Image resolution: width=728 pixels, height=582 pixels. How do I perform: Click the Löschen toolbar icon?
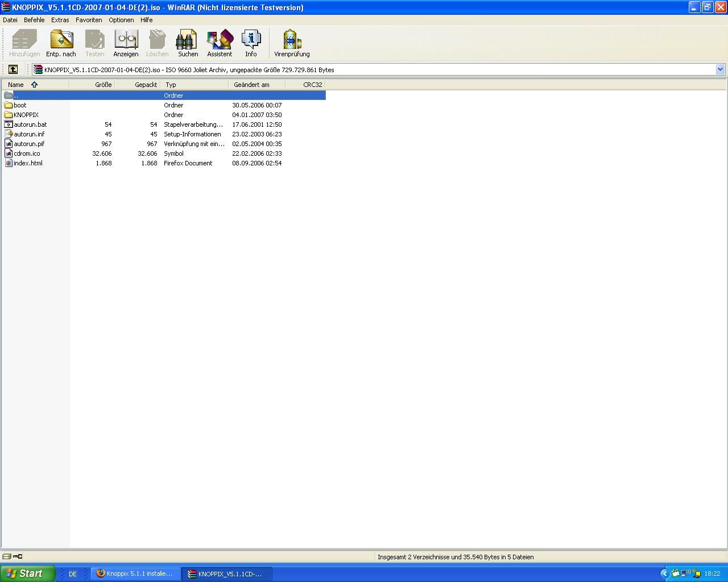point(157,43)
